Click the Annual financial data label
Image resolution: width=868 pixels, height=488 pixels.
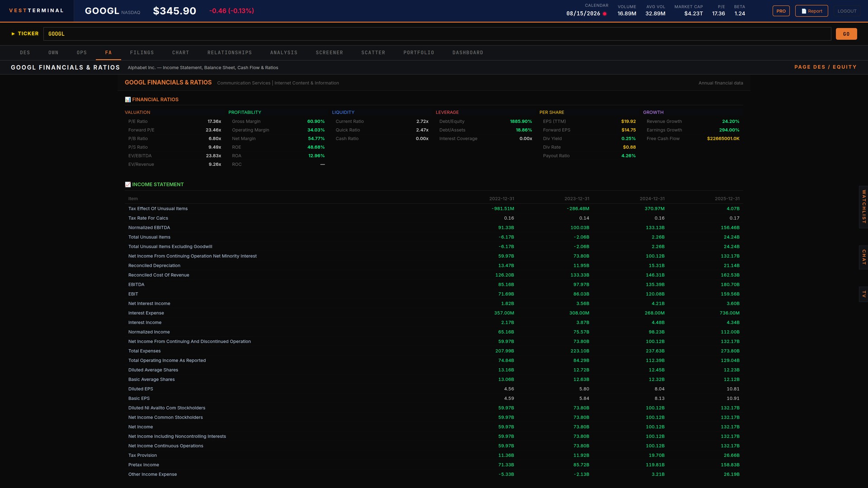pos(721,83)
